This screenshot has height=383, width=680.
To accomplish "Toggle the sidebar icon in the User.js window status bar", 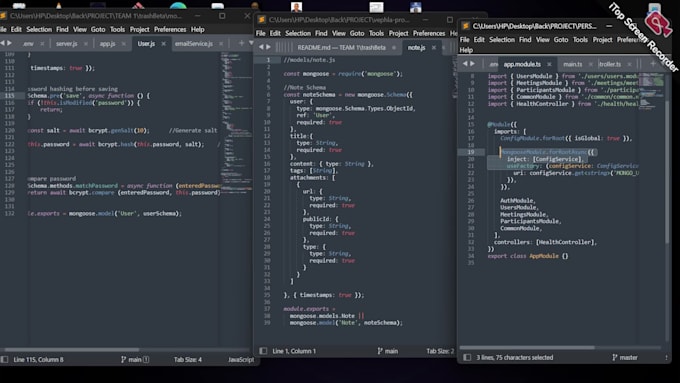I will [x=4, y=360].
